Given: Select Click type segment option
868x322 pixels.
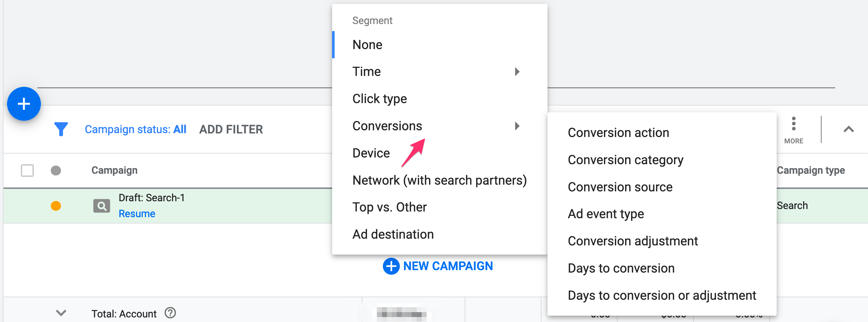Looking at the screenshot, I should click(x=379, y=99).
